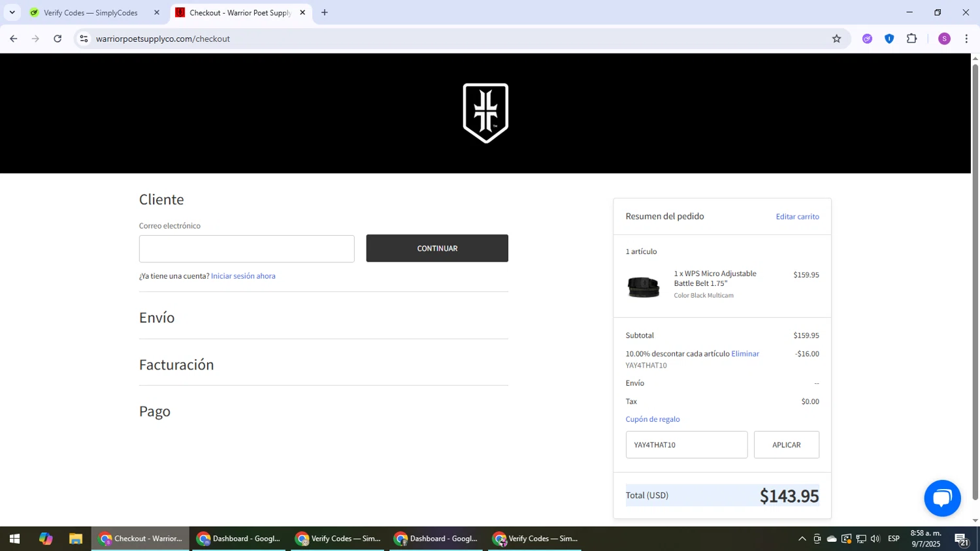980x551 pixels.
Task: Click WPS Micro Adjustable Battle Belt text
Action: pos(715,278)
